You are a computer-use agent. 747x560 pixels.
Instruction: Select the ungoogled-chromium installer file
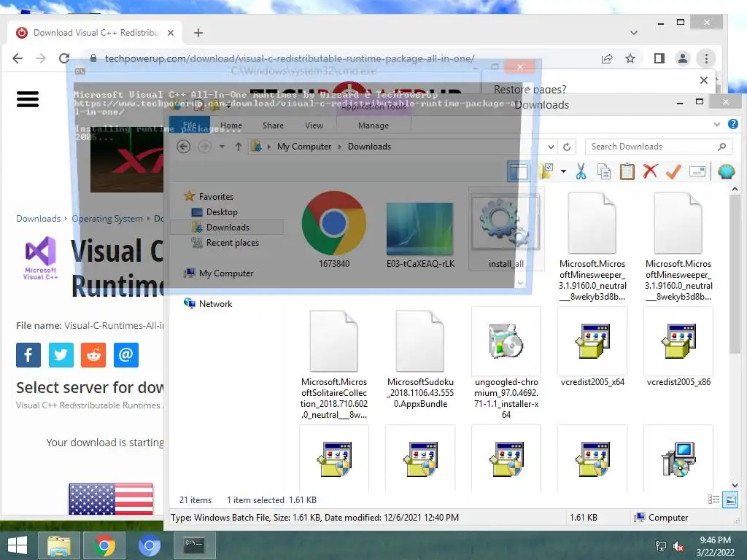pyautogui.click(x=506, y=365)
